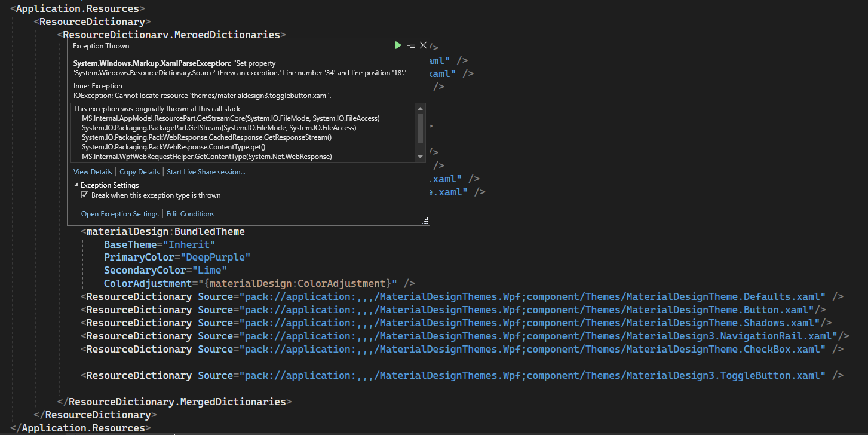This screenshot has width=868, height=435.
Task: Open the View Details dialog
Action: click(x=93, y=171)
